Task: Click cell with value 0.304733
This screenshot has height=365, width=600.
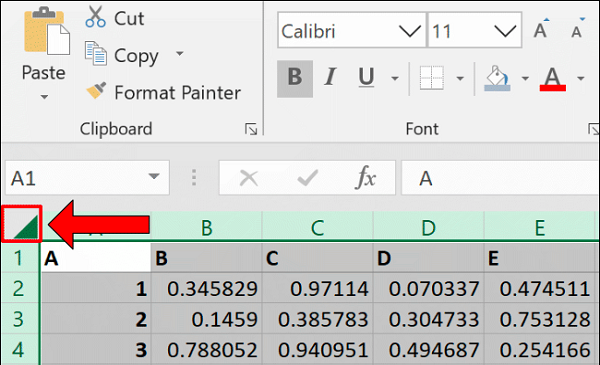Action: (x=429, y=319)
